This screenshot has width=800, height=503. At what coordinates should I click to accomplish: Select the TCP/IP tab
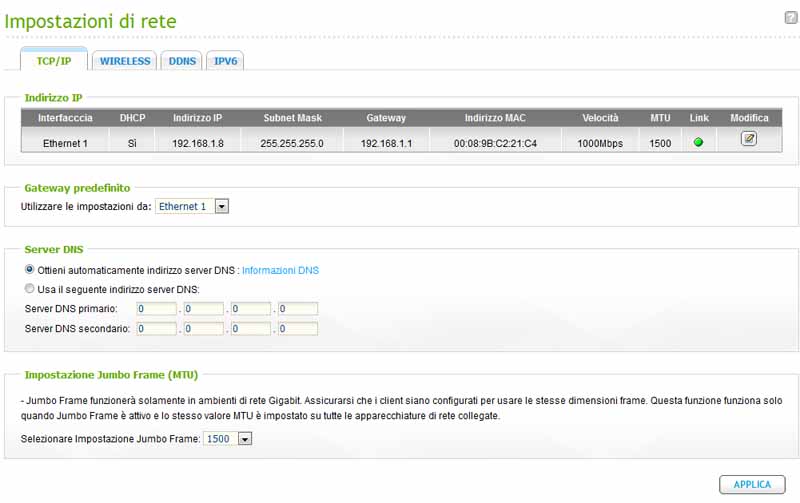pyautogui.click(x=53, y=61)
